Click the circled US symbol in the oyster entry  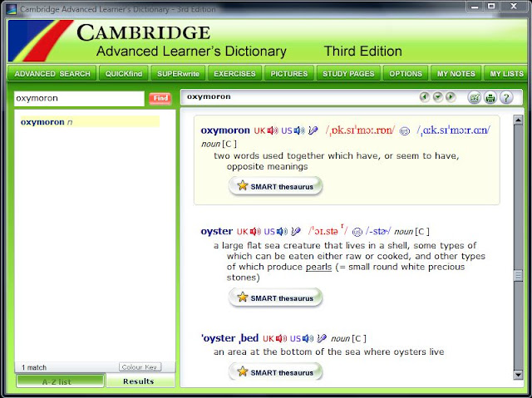point(357,232)
